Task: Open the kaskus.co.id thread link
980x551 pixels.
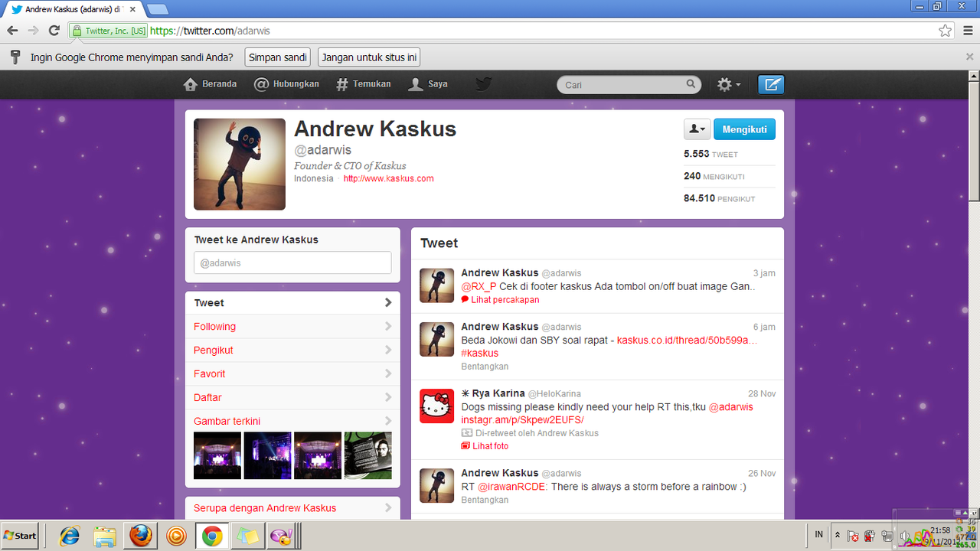Action: click(688, 340)
